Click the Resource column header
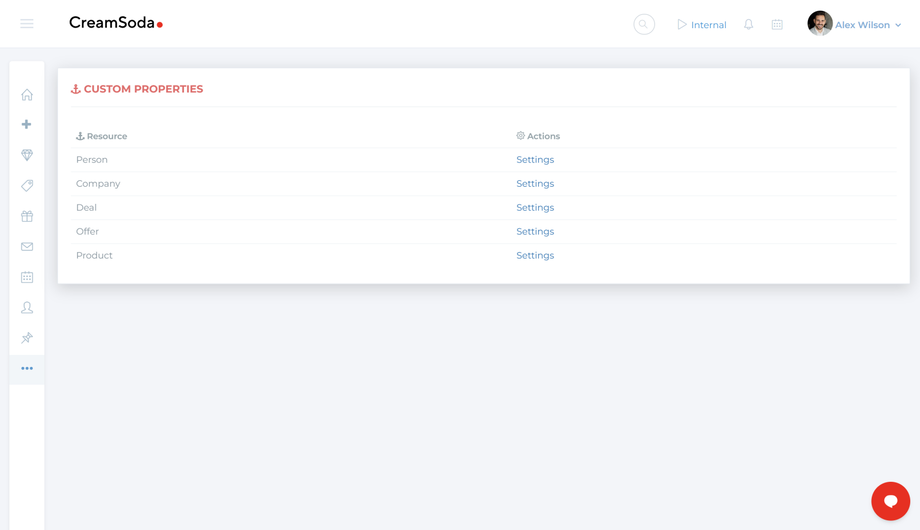The height and width of the screenshot is (530, 920). [102, 136]
